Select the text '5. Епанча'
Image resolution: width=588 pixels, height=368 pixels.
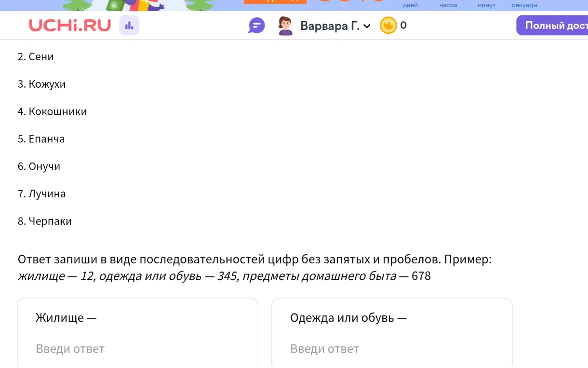click(x=41, y=139)
